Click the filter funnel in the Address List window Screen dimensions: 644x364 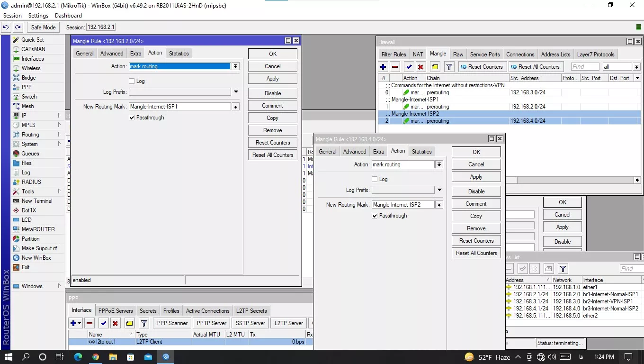(563, 269)
